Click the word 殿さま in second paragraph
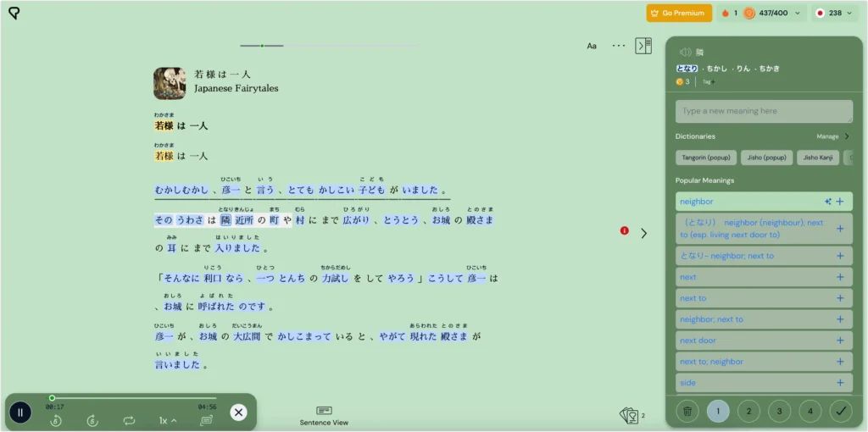This screenshot has height=432, width=868. 480,220
